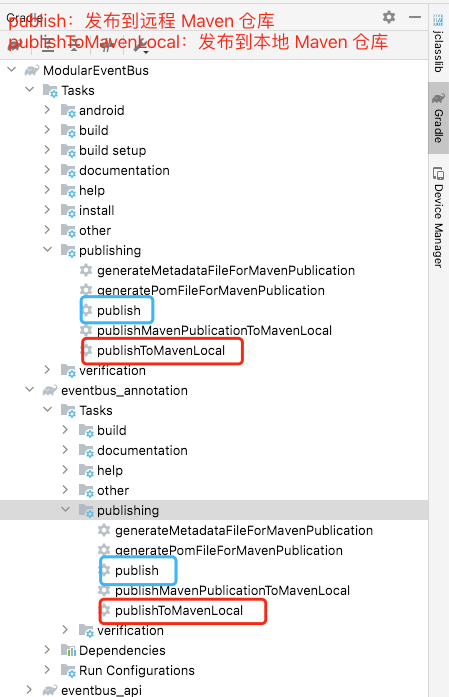The height and width of the screenshot is (697, 449).
Task: Collapse the eventbus_annotation module node
Action: coord(30,390)
